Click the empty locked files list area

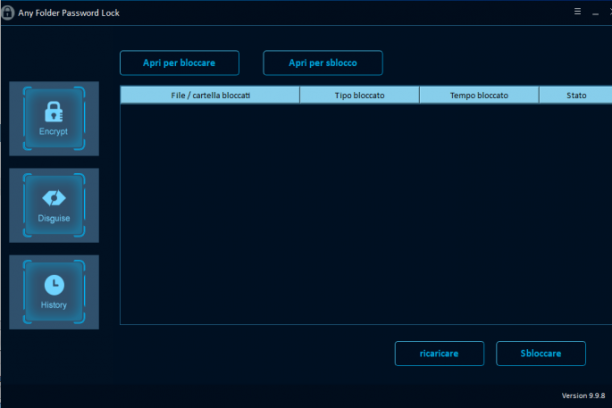point(366,214)
